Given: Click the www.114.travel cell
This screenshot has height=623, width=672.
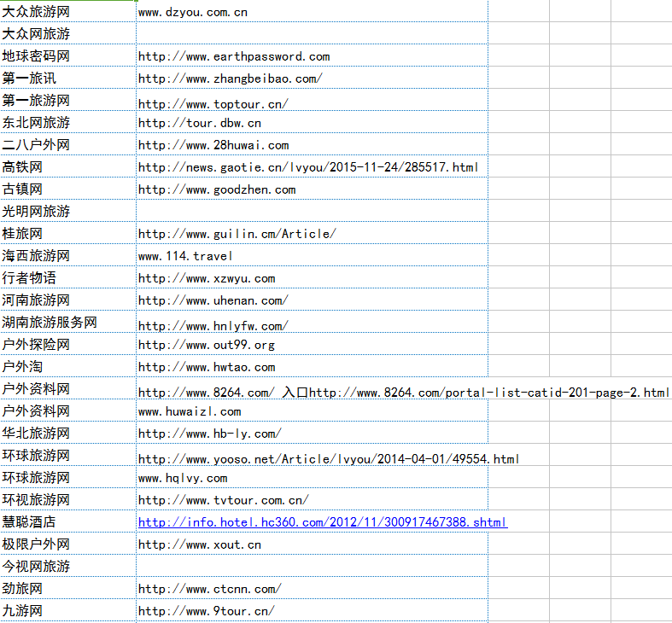Looking at the screenshot, I should tap(312, 256).
